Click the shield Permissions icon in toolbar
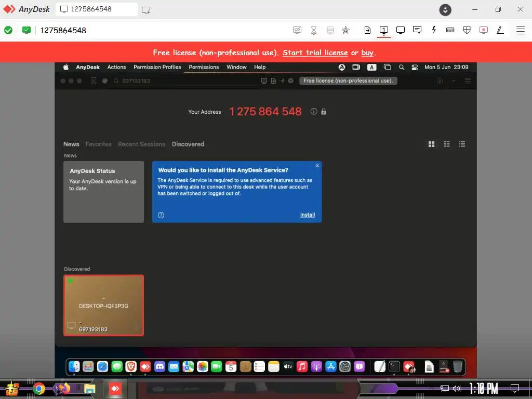 [467, 30]
